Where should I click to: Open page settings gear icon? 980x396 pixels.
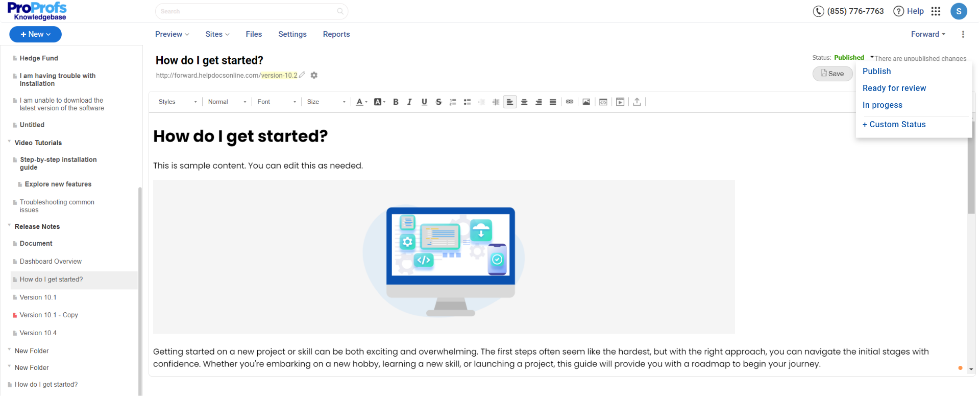(314, 75)
